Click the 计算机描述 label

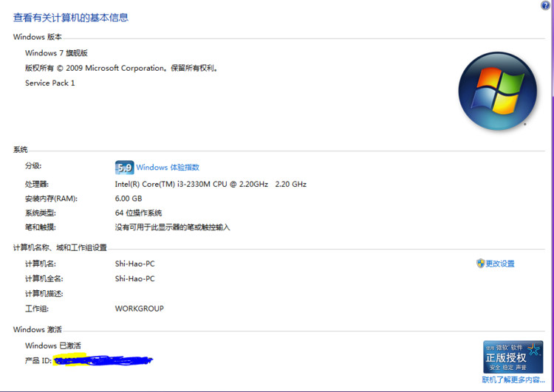[x=44, y=294]
